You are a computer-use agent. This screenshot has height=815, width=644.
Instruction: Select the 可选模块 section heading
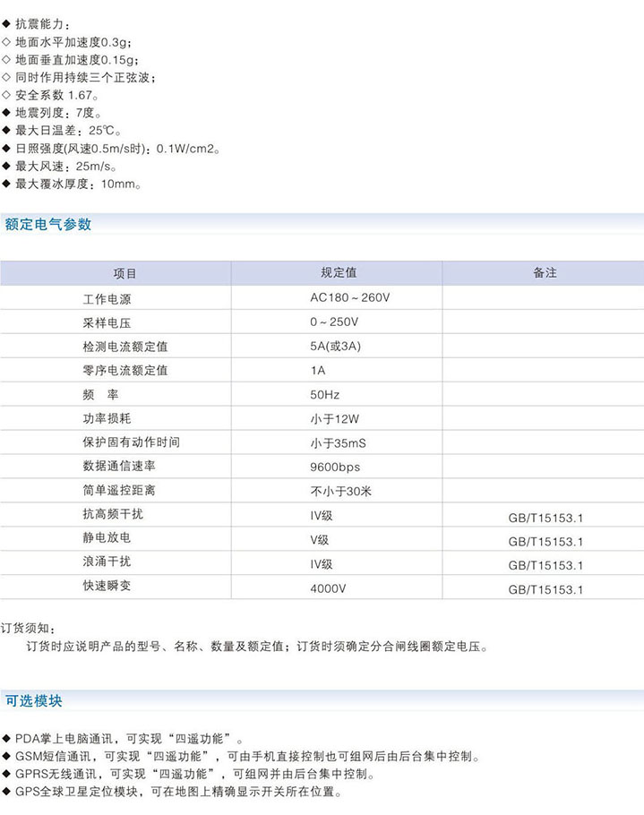point(34,700)
